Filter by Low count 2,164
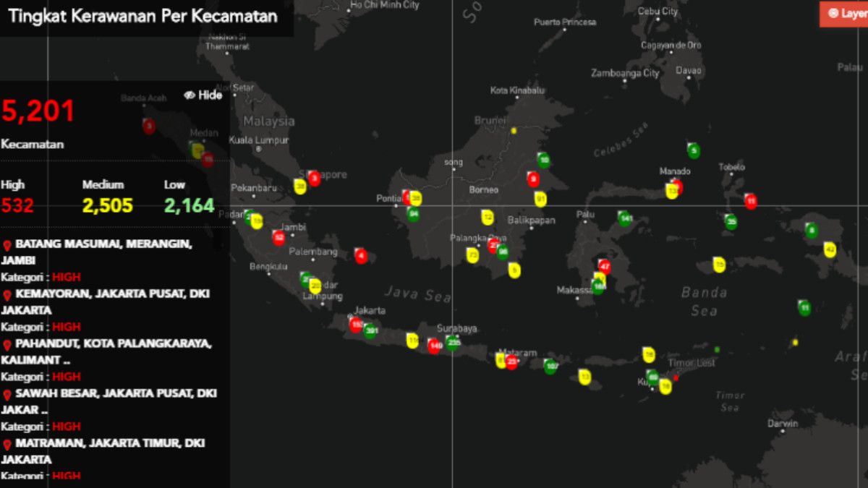868x488 pixels. click(x=189, y=205)
